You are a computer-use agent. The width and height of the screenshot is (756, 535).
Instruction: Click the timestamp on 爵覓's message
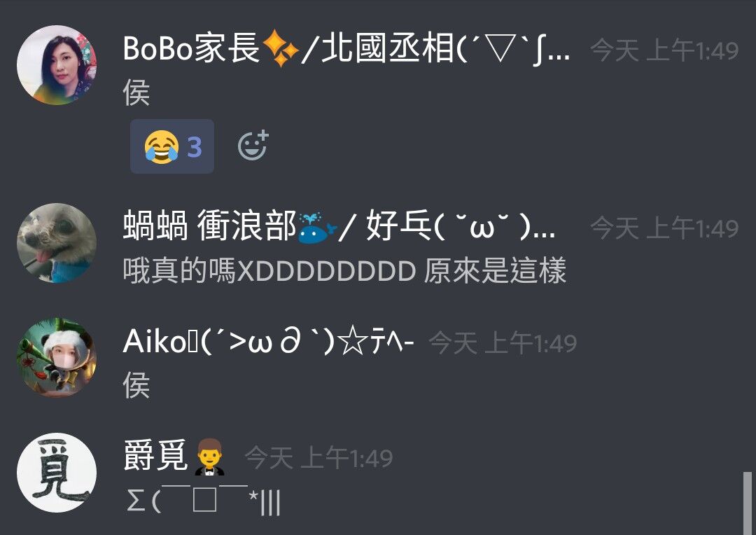[x=318, y=458]
